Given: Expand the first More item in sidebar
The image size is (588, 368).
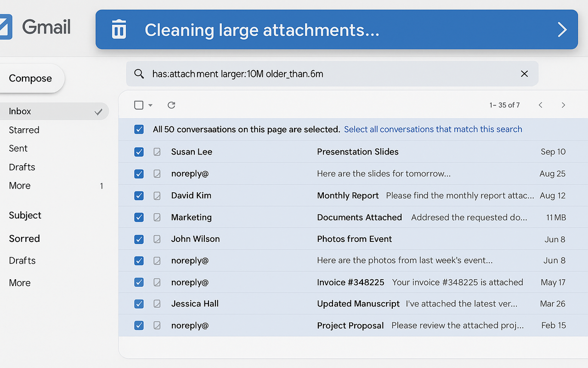Looking at the screenshot, I should 19,185.
